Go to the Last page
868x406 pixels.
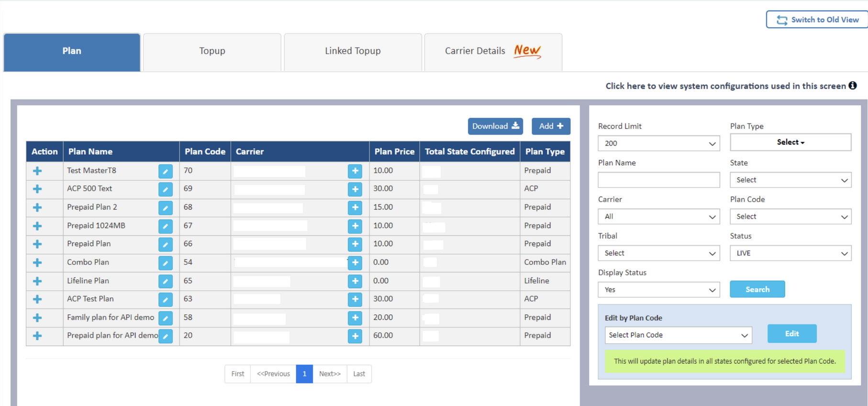point(359,374)
